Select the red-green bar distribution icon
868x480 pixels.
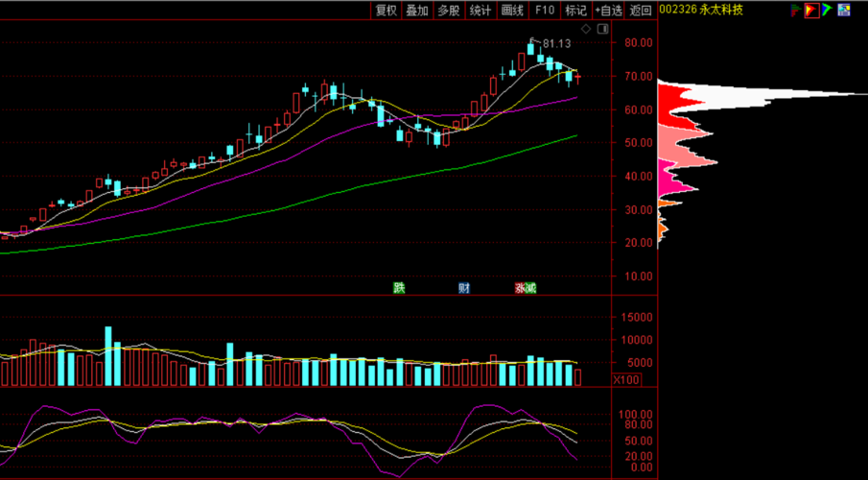[796, 10]
